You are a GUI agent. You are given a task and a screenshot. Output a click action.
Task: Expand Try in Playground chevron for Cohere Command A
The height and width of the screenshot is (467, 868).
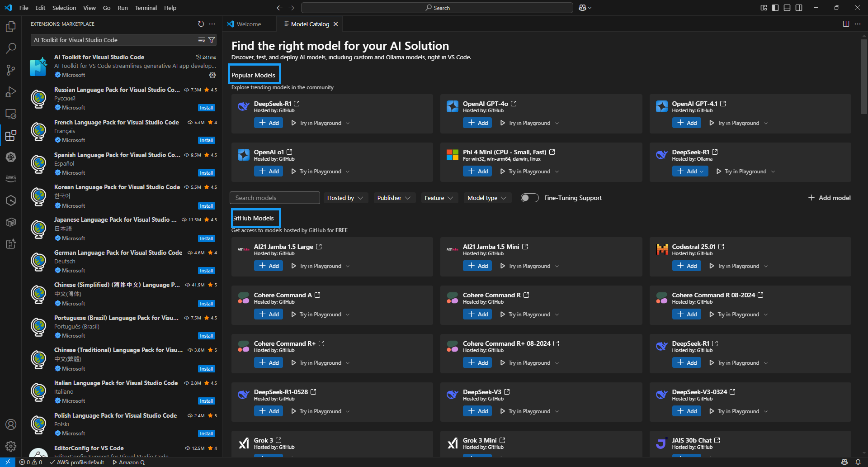(x=348, y=315)
